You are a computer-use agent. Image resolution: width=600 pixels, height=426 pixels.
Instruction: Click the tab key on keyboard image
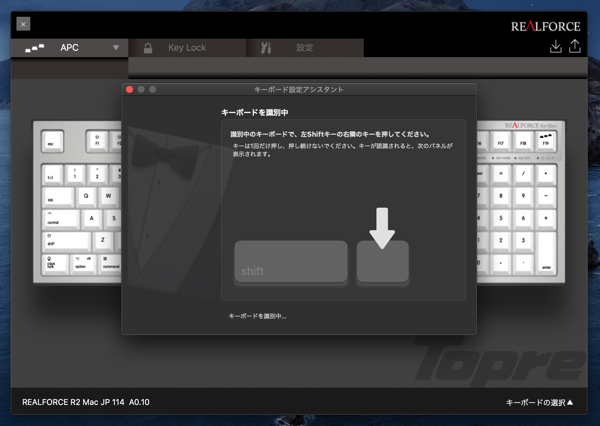[x=58, y=197]
